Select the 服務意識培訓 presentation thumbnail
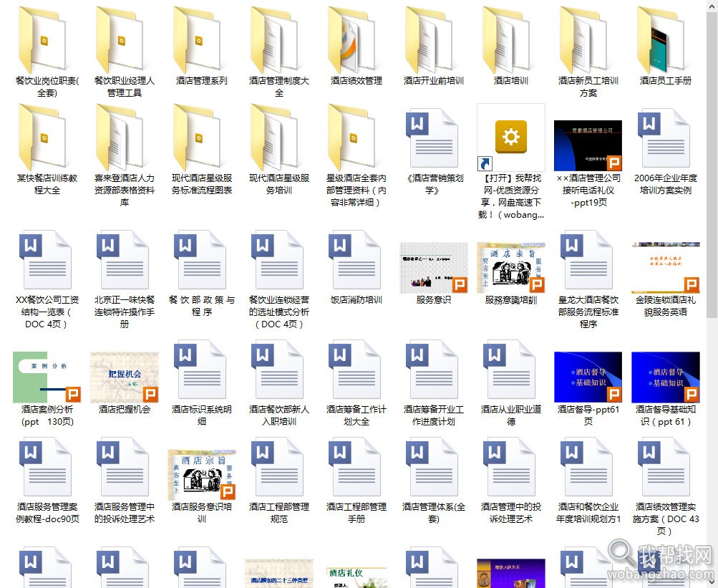Screen dimensions: 718x588 pyautogui.click(x=511, y=268)
